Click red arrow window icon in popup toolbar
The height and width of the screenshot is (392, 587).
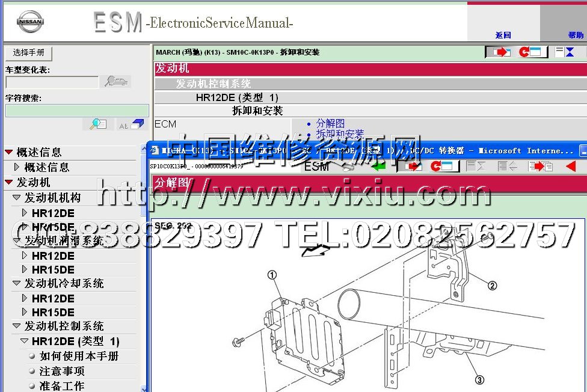click(x=412, y=166)
